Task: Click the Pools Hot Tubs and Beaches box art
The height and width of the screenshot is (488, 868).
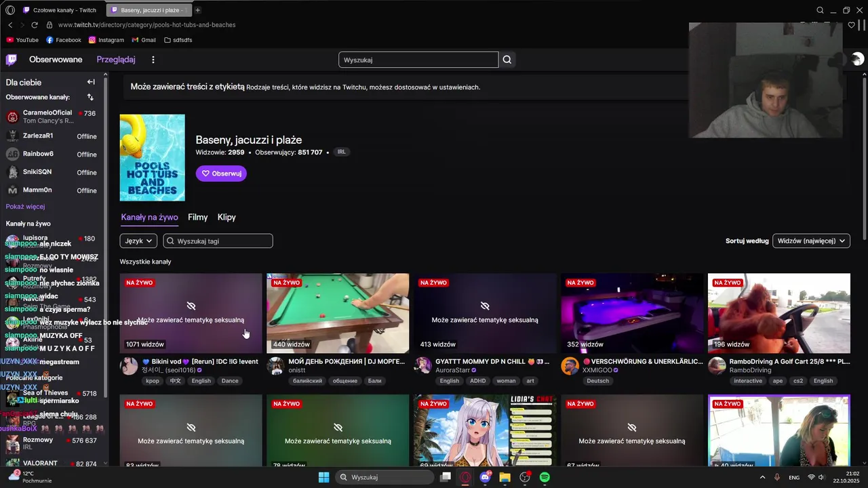Action: [x=152, y=158]
